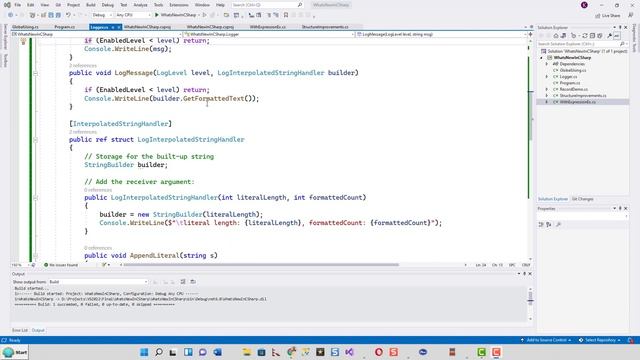Screen dimensions: 640x360
Task: Collapse the LogMessage method outline
Action: pyautogui.click(x=36, y=73)
